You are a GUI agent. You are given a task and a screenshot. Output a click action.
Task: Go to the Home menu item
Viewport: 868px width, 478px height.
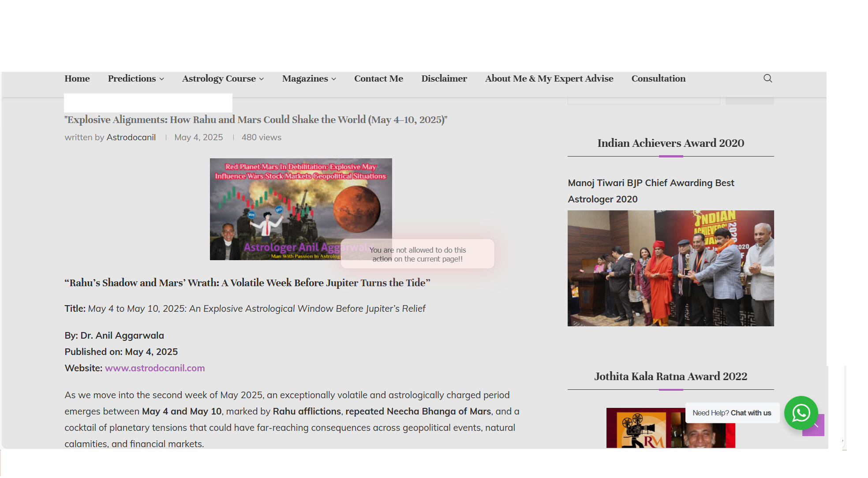[77, 78]
